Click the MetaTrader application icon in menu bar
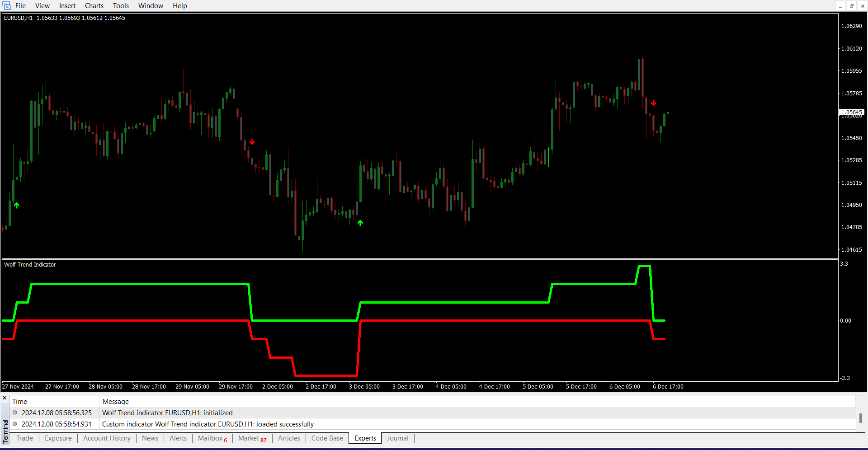The width and height of the screenshot is (868, 450). point(7,6)
